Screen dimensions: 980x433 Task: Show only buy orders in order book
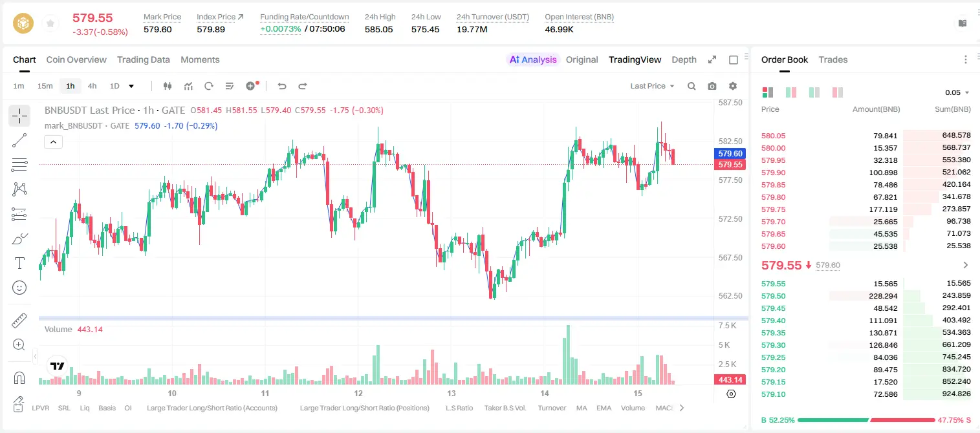814,92
